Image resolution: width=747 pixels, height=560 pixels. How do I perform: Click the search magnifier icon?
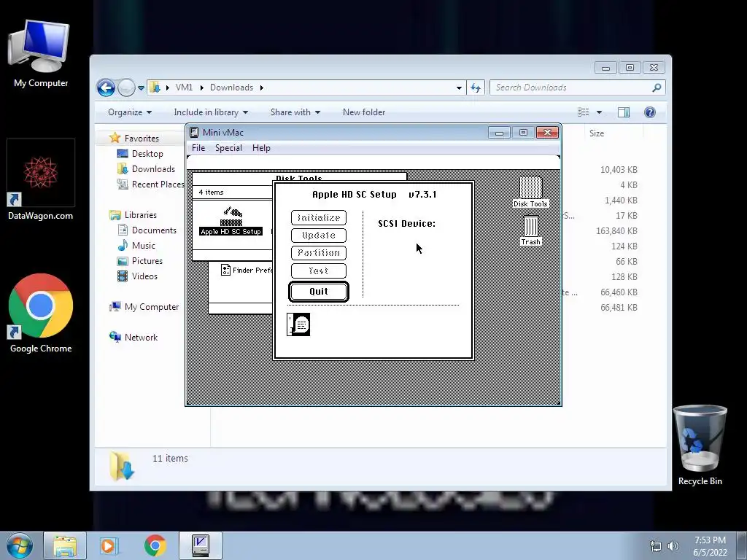click(657, 87)
